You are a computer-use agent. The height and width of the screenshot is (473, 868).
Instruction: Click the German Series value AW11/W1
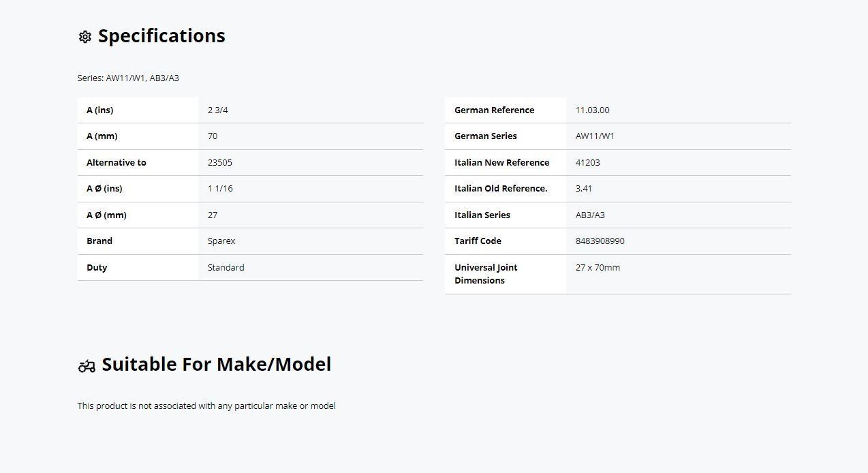pos(594,136)
